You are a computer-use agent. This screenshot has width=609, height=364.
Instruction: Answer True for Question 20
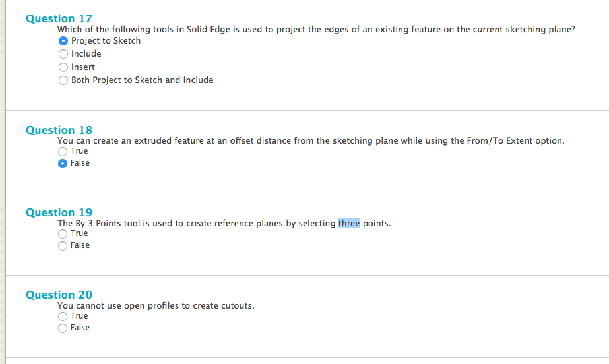[63, 316]
